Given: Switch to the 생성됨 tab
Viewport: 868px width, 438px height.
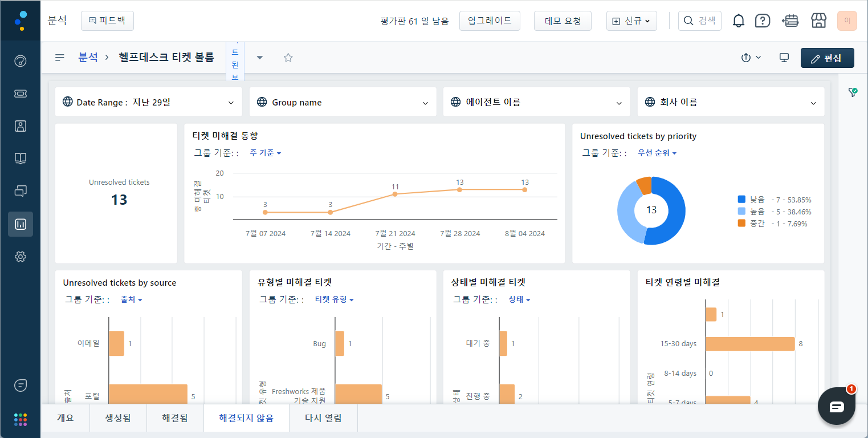Looking at the screenshot, I should coord(118,418).
